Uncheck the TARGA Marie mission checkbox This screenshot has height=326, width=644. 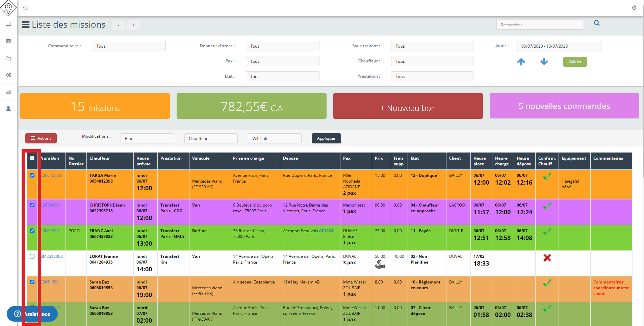[32, 175]
